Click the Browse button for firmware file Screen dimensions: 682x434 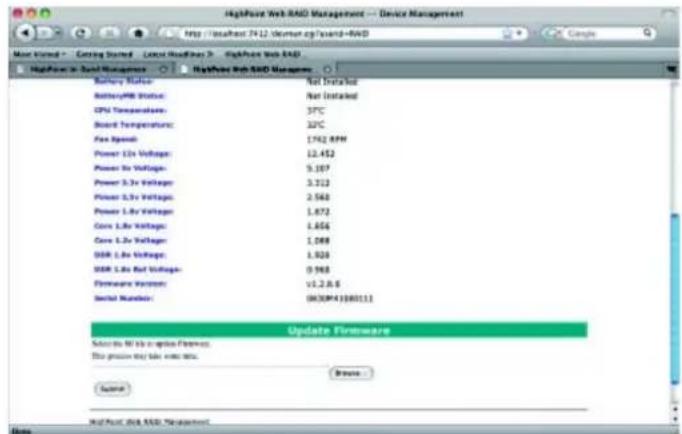351,373
